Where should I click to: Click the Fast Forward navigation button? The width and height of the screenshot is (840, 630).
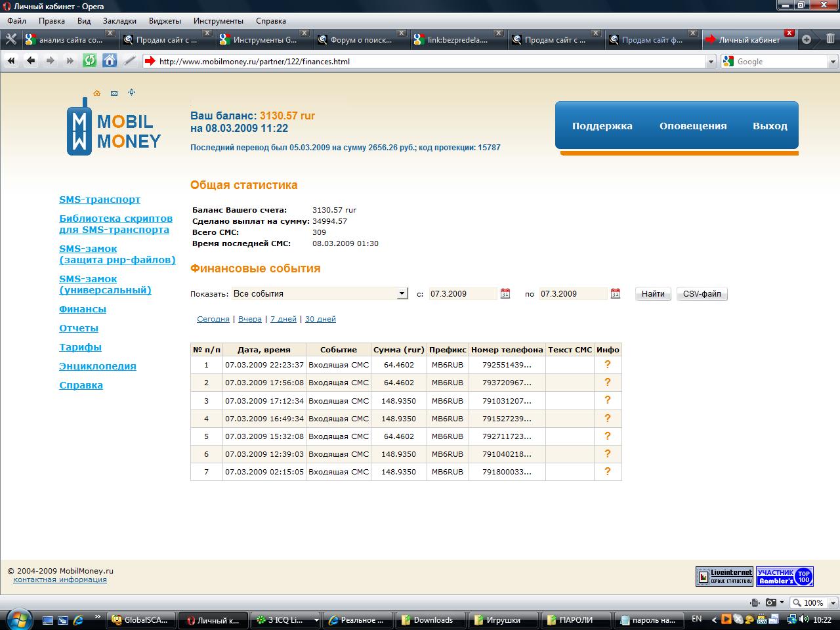click(70, 61)
